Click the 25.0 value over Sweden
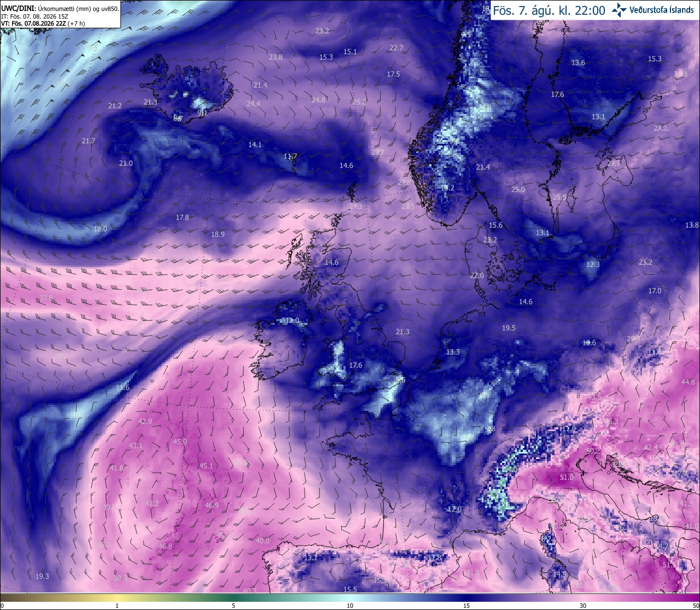 point(518,189)
